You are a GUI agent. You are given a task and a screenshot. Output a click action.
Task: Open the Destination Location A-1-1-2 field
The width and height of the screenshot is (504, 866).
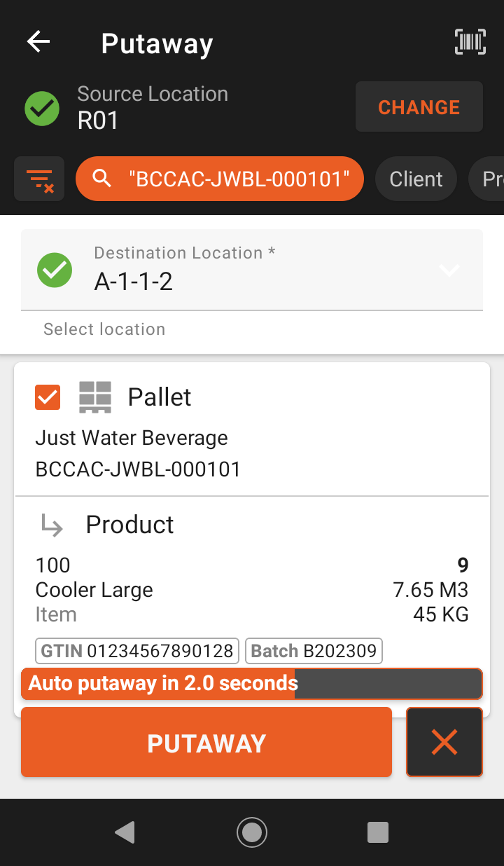click(252, 270)
